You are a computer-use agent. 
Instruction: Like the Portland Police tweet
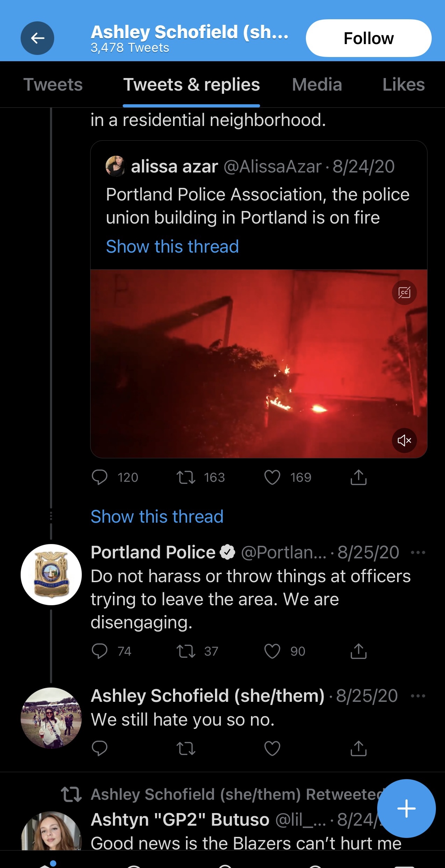(x=272, y=651)
